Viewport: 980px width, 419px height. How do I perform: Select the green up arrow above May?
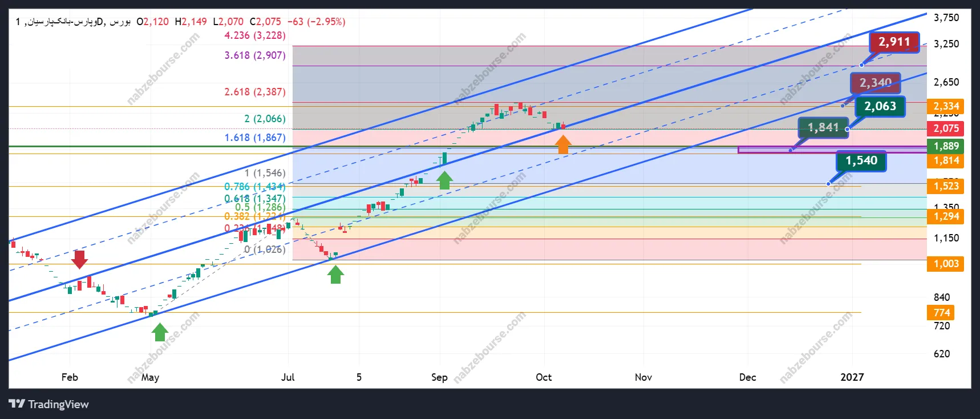pos(160,332)
